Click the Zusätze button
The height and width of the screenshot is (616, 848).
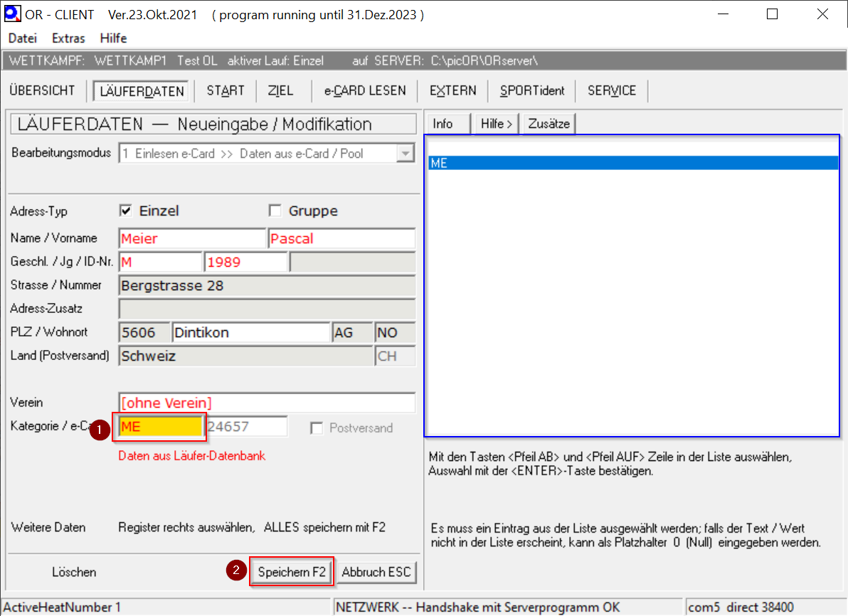click(x=548, y=124)
